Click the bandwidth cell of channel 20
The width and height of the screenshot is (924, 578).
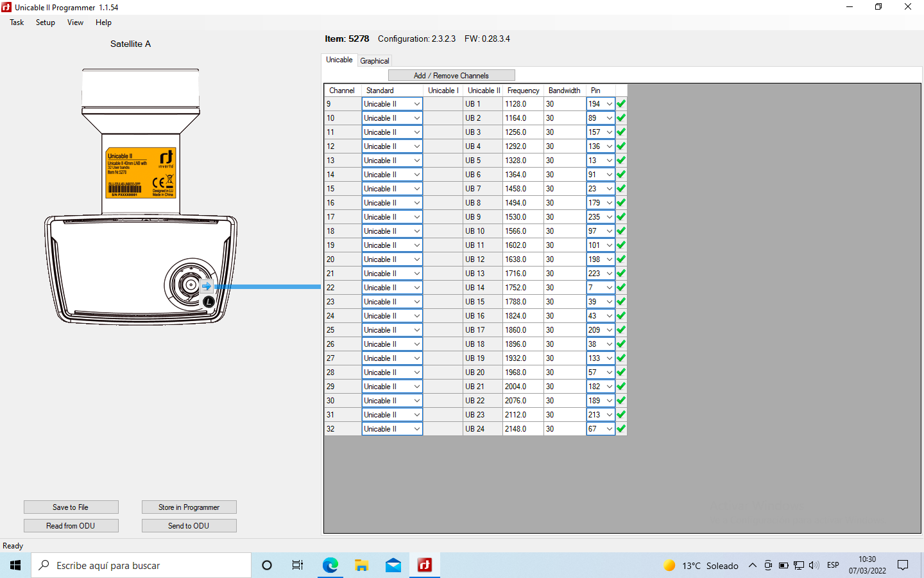click(x=564, y=259)
